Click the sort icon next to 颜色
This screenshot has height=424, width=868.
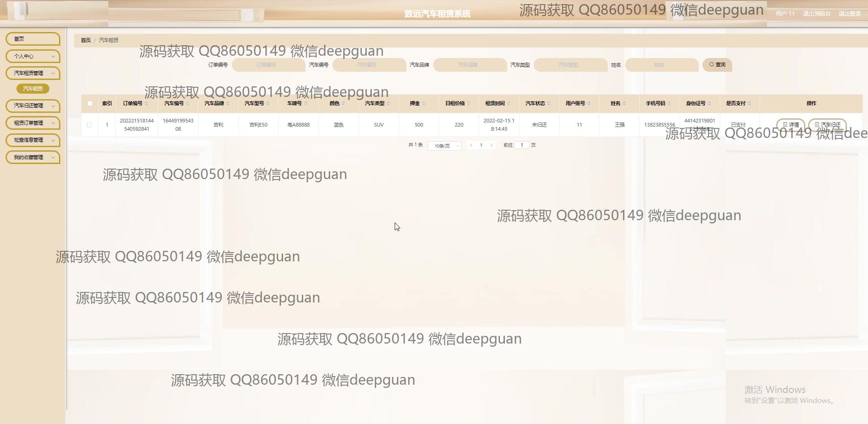(x=343, y=104)
